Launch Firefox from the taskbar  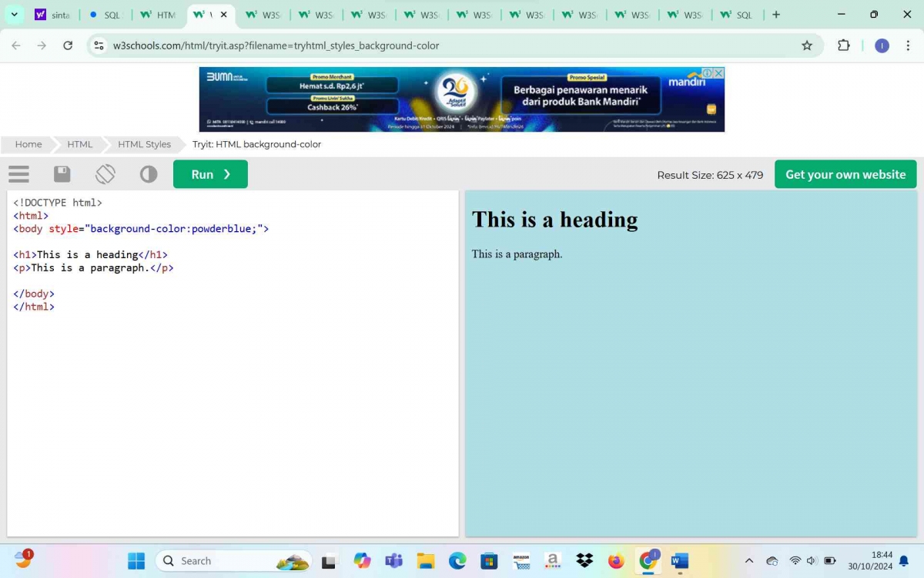[616, 560]
